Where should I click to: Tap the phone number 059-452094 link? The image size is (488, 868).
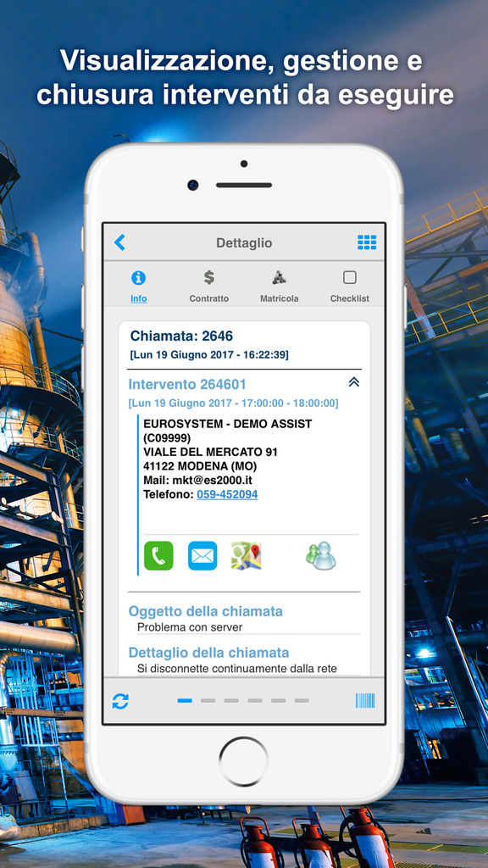(x=227, y=494)
